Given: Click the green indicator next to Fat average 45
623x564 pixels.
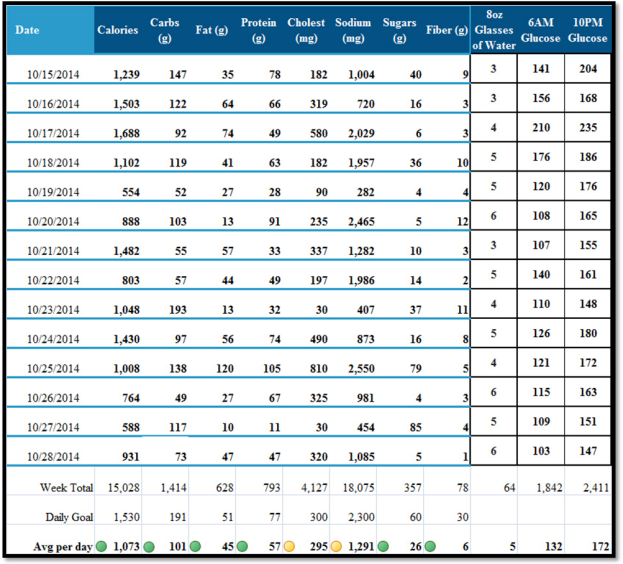Looking at the screenshot, I should click(195, 546).
